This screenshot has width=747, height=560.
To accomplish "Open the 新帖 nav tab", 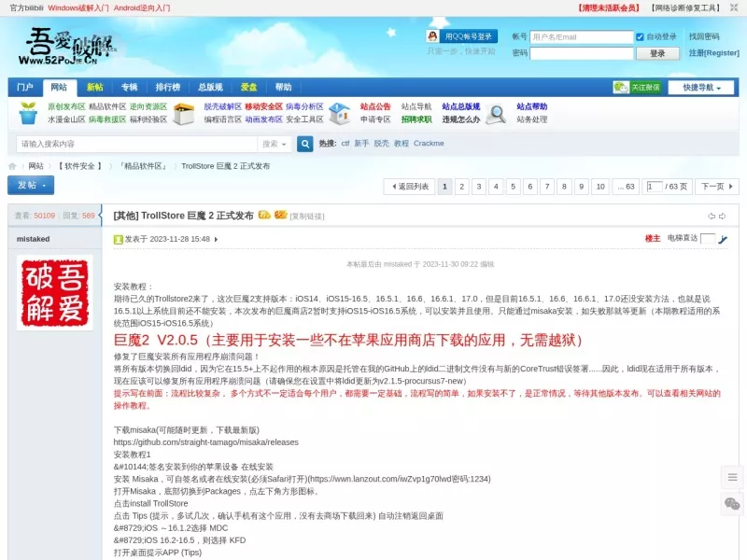I will (95, 87).
